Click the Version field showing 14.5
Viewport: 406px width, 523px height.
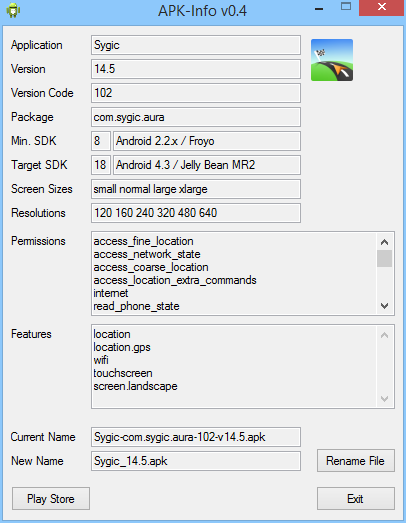[x=196, y=69]
